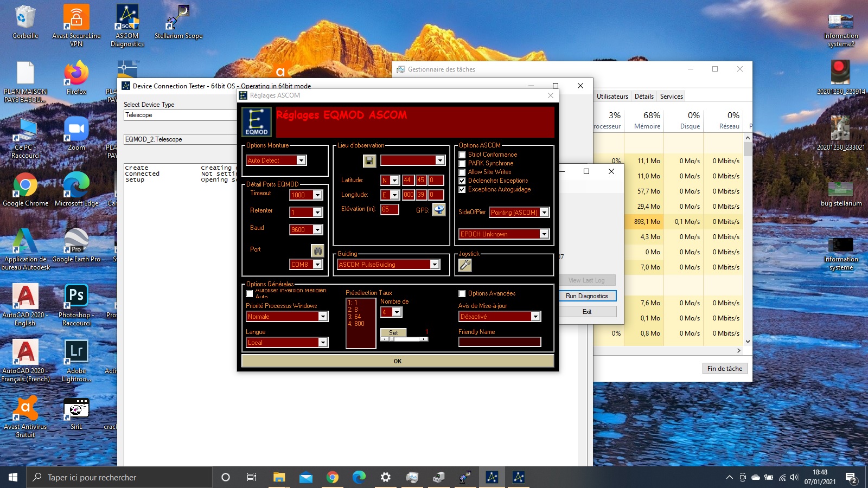Viewport: 868px width, 488px height.
Task: Click the GPS satellite icon
Action: 438,210
